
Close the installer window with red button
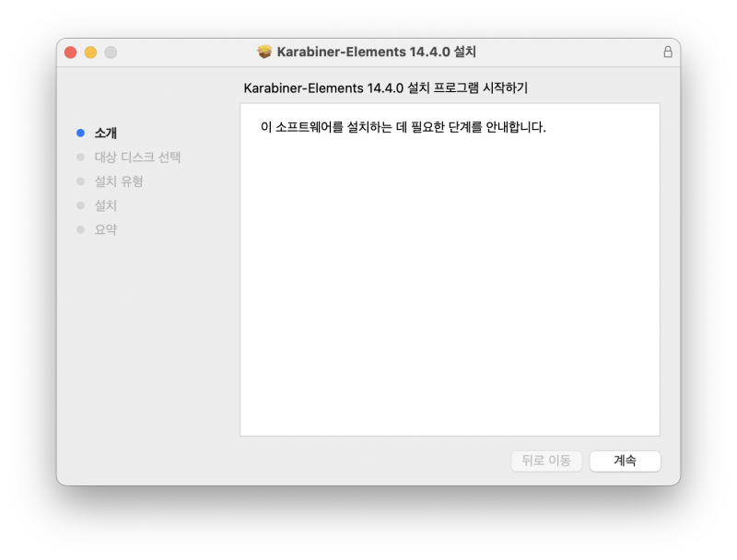pos(71,52)
